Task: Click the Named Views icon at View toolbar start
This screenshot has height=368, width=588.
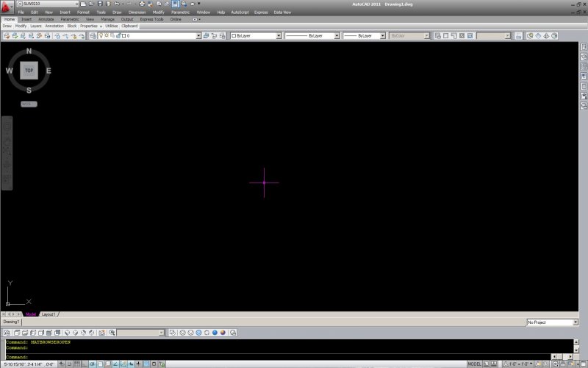Action: pos(7,333)
